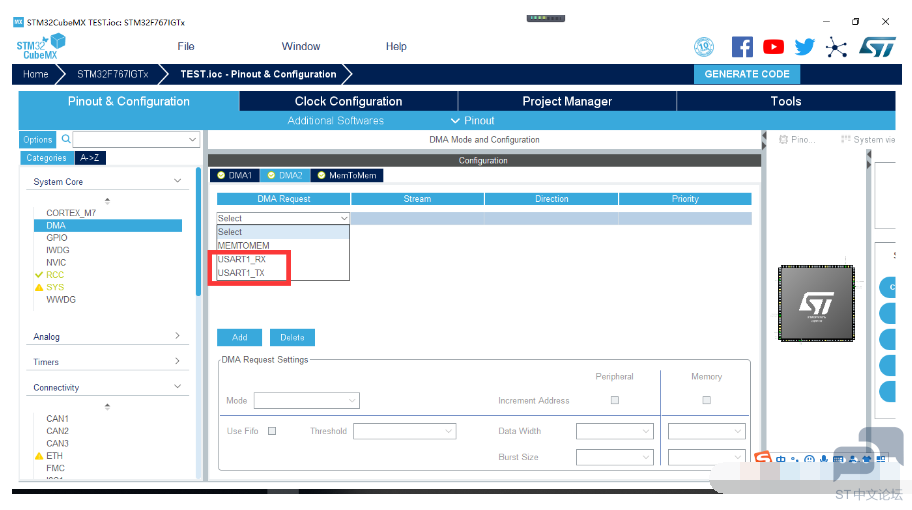
Task: Toggle Peripheral increment address checkbox
Action: 615,400
